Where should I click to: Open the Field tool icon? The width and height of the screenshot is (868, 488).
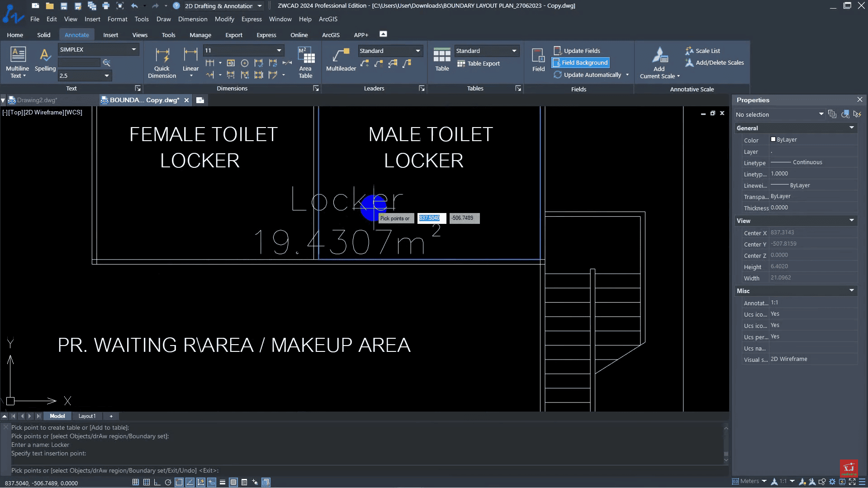click(x=538, y=60)
